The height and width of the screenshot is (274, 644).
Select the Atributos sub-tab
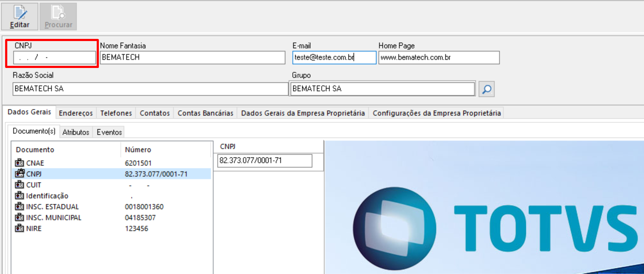[x=76, y=132]
